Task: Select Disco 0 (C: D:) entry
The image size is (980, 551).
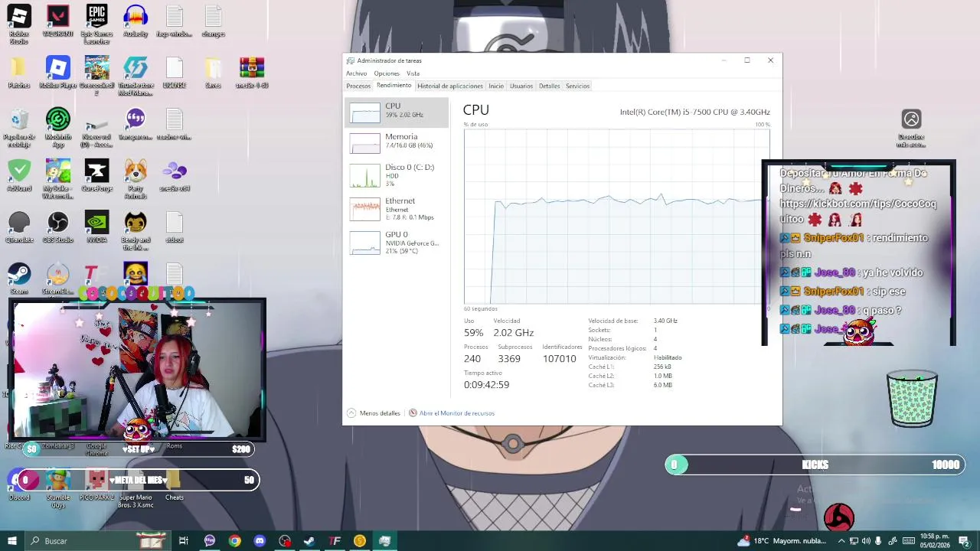Action: [397, 175]
